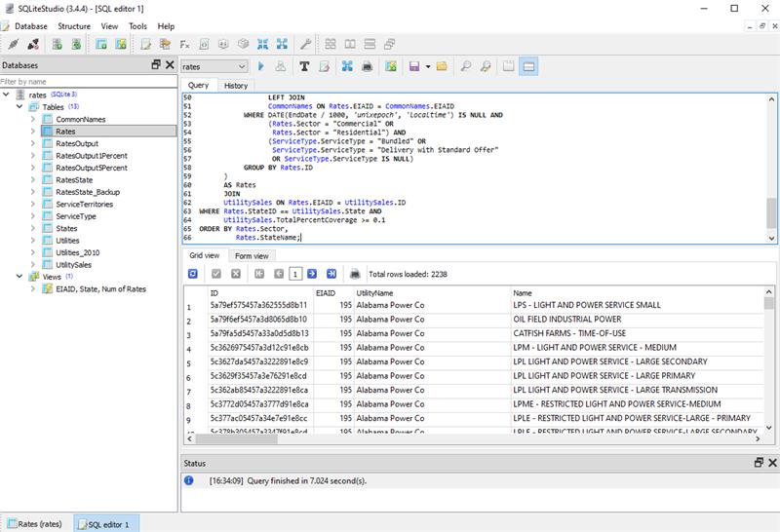Jump to the last results page
Screen dimensions: 780x532
coord(331,274)
